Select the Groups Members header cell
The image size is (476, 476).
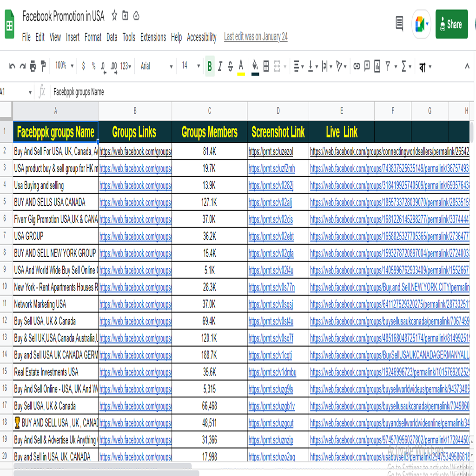[x=210, y=132]
